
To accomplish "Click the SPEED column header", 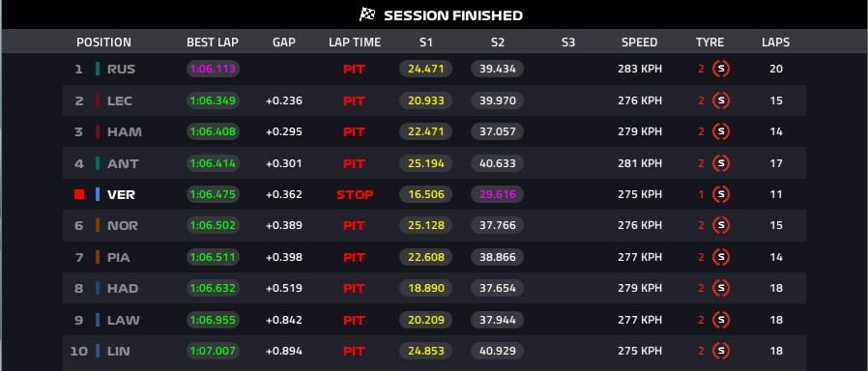I will click(639, 43).
